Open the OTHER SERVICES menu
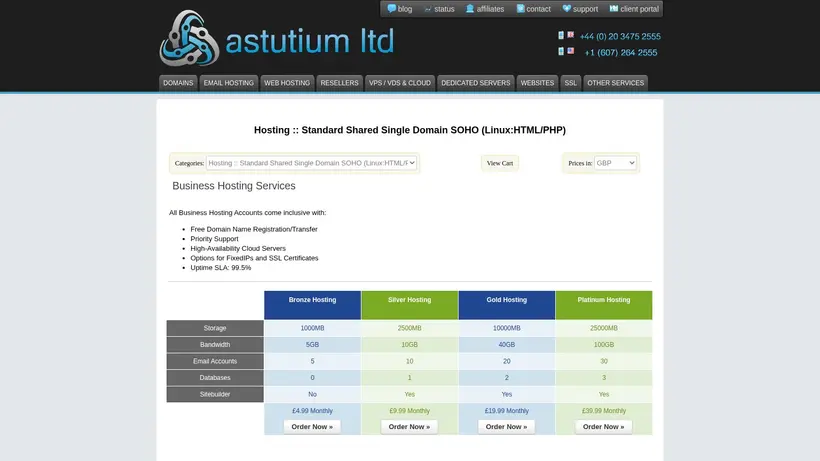820x461 pixels. 616,83
